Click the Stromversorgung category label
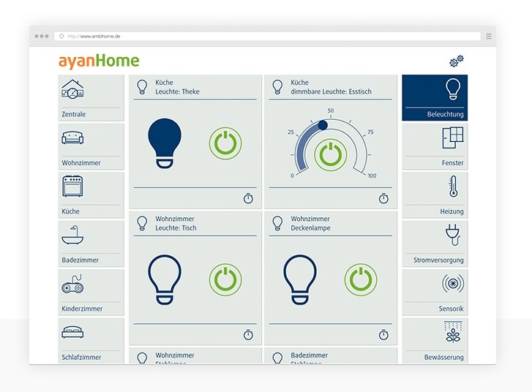 [438, 260]
